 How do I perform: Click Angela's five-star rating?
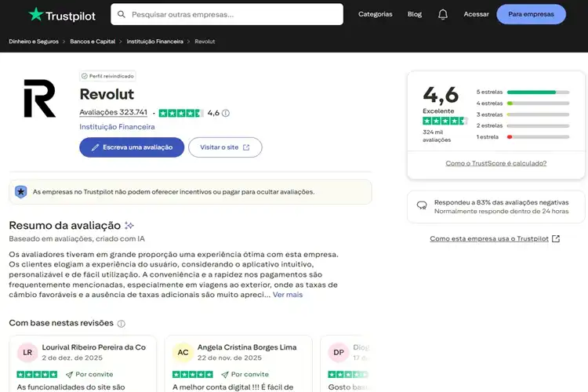click(x=193, y=375)
